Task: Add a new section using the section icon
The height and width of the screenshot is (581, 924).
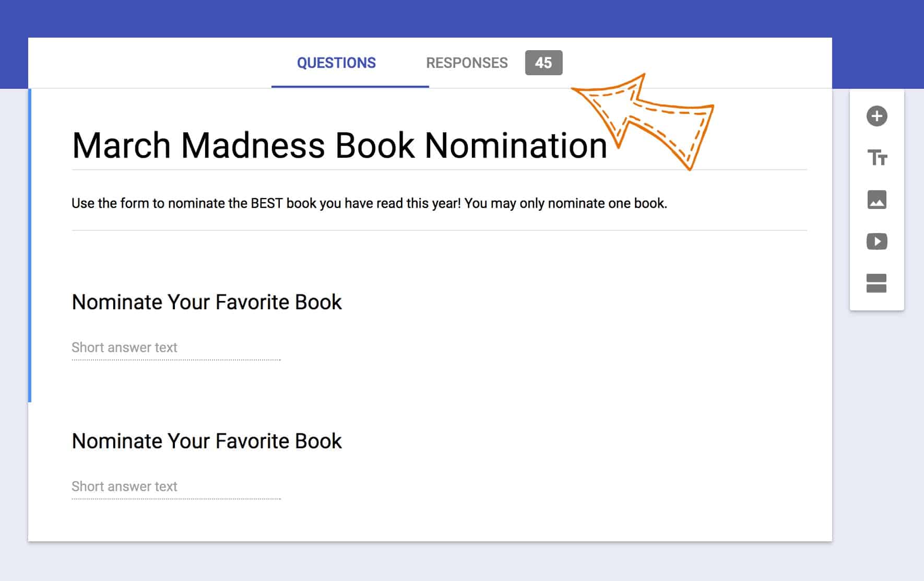Action: click(876, 283)
